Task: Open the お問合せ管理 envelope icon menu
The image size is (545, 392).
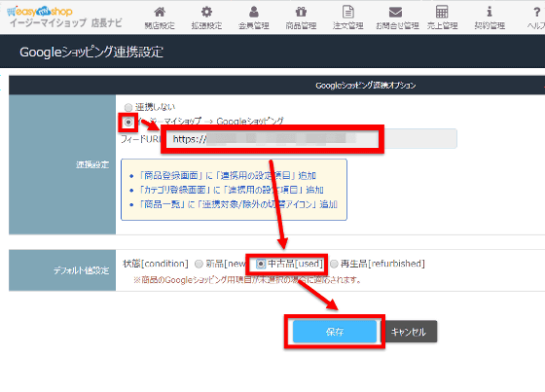Action: [x=396, y=18]
